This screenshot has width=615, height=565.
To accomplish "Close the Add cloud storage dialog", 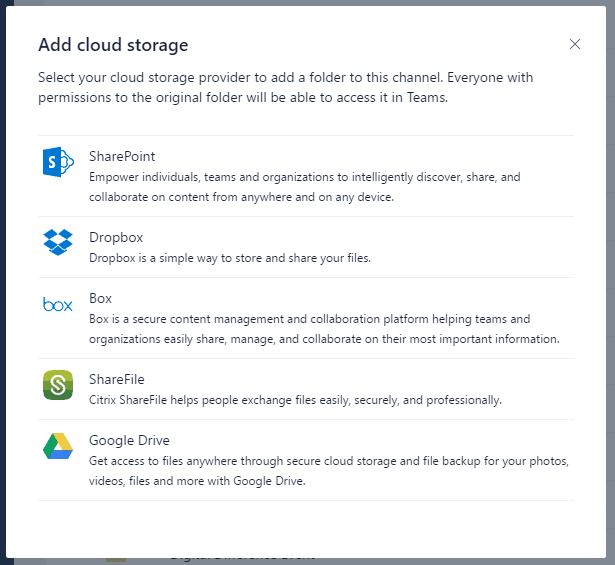I will pos(575,44).
